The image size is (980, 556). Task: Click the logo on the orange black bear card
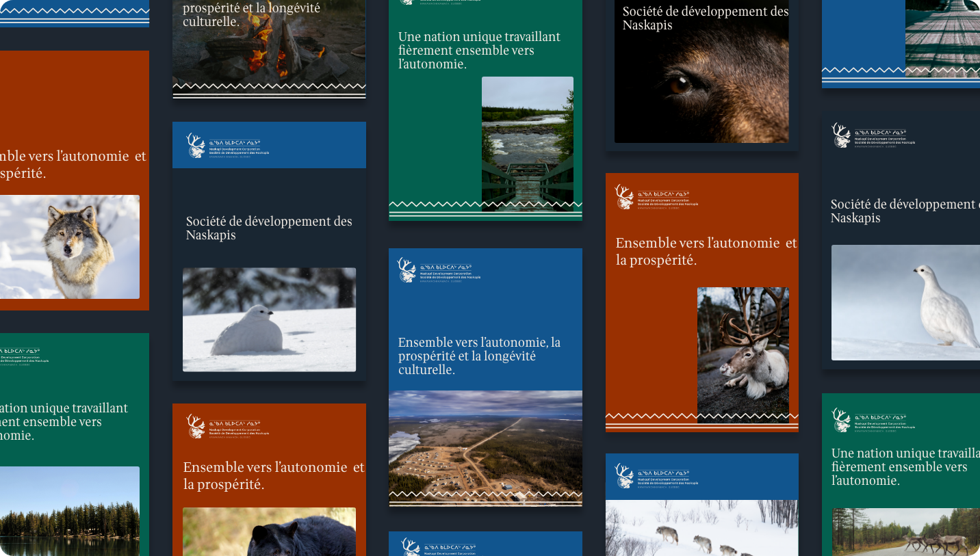coord(196,426)
